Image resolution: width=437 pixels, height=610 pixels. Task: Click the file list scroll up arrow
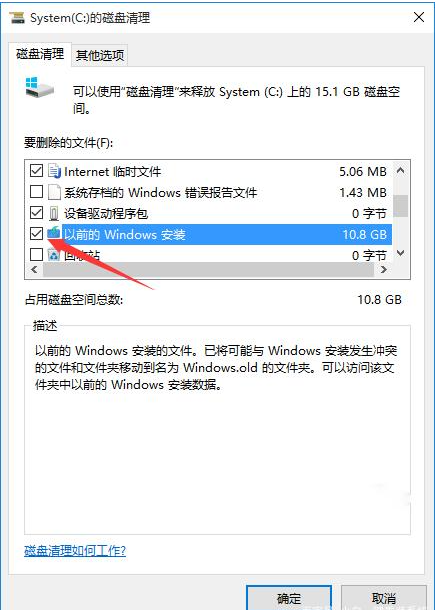coord(400,170)
